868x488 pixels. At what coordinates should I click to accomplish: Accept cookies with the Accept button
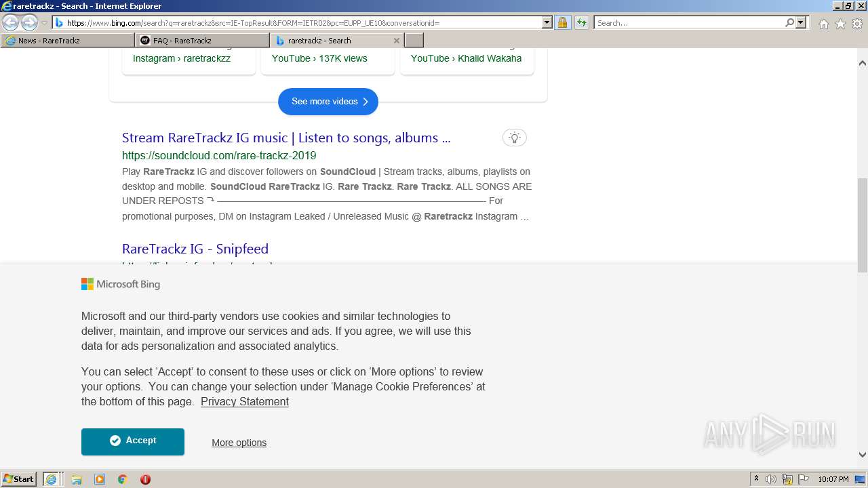[x=133, y=441]
